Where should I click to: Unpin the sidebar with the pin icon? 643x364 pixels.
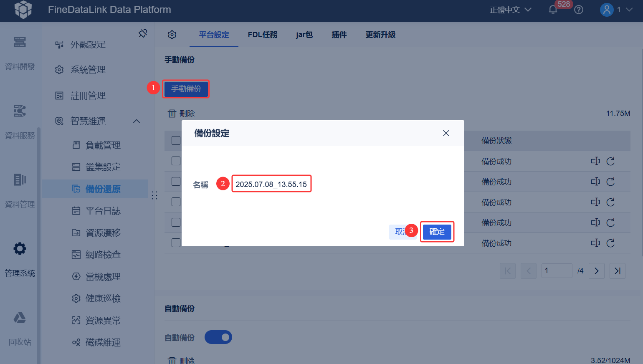[143, 33]
